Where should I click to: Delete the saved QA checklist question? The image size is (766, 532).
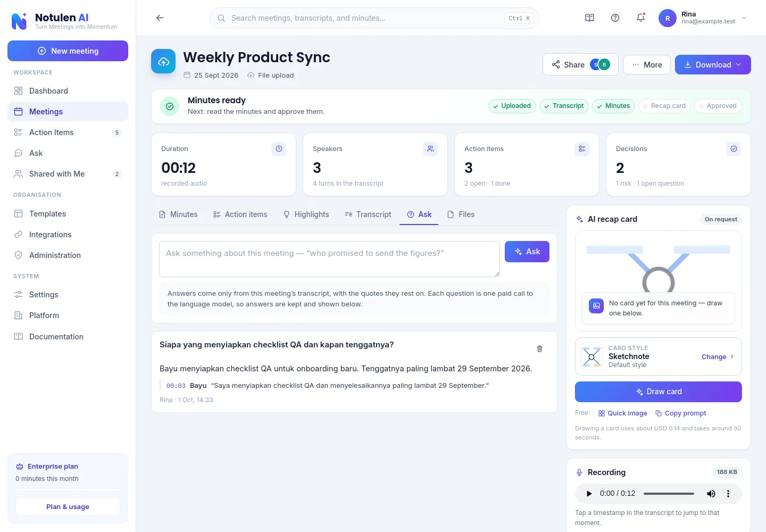(x=539, y=349)
